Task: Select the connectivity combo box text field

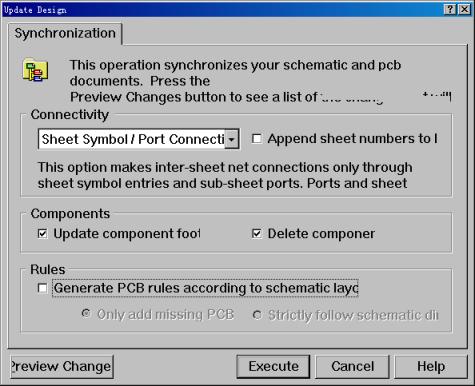Action: coord(132,139)
